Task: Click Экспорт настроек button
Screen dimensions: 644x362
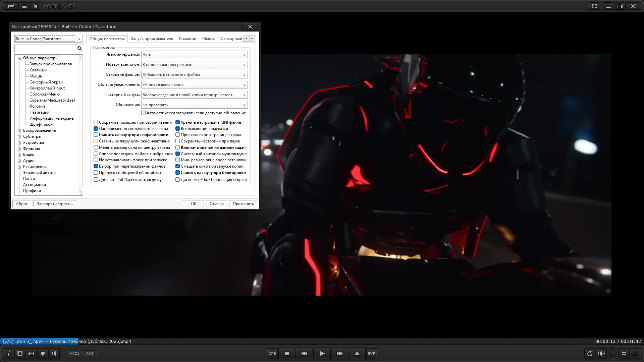Action: [x=54, y=204]
